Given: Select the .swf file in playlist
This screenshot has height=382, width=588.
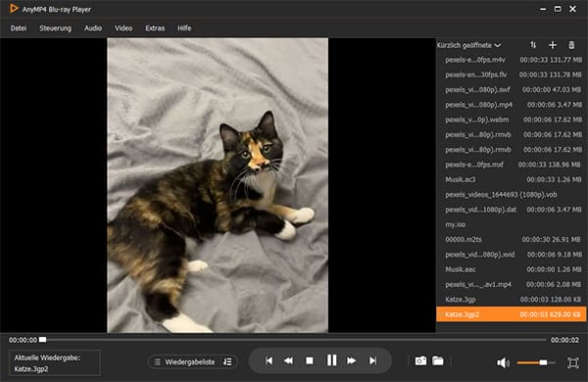Looking at the screenshot, I should 512,90.
